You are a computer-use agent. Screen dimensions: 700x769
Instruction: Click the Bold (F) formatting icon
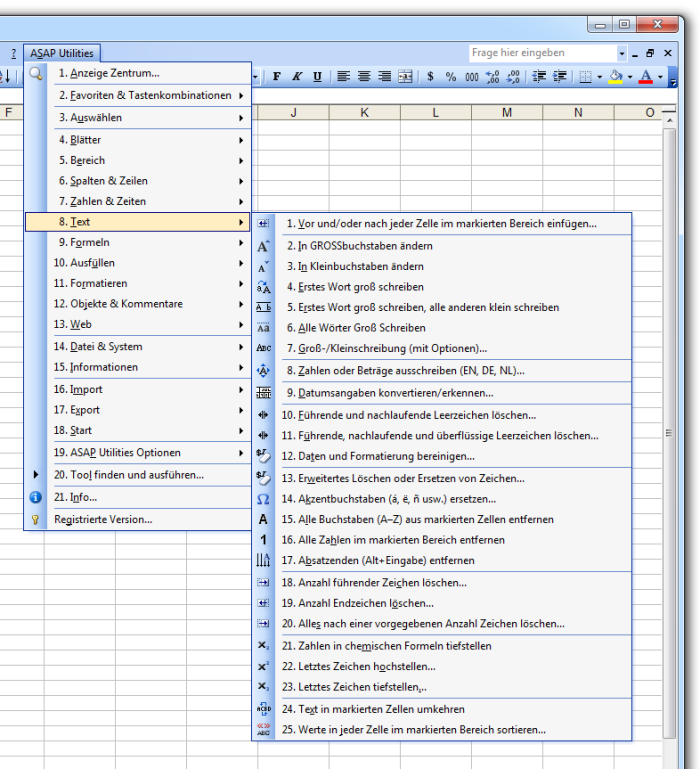point(277,76)
